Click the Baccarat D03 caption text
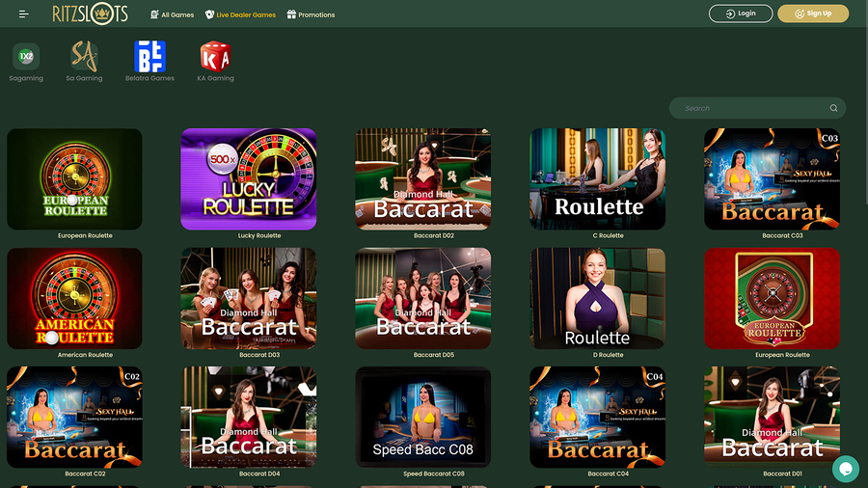The height and width of the screenshot is (488, 868). pyautogui.click(x=259, y=355)
